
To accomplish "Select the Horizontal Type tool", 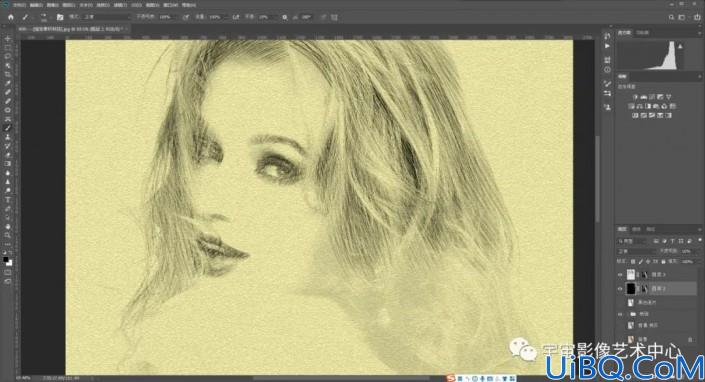I will click(8, 200).
